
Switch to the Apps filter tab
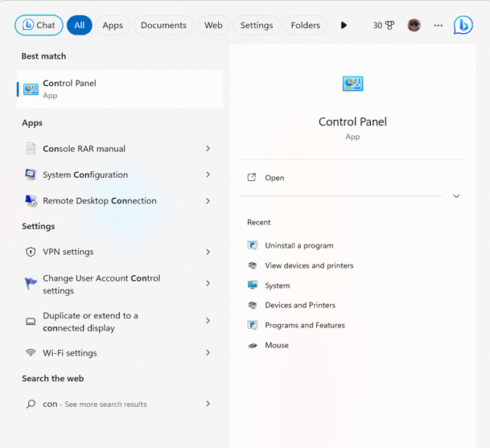click(113, 25)
